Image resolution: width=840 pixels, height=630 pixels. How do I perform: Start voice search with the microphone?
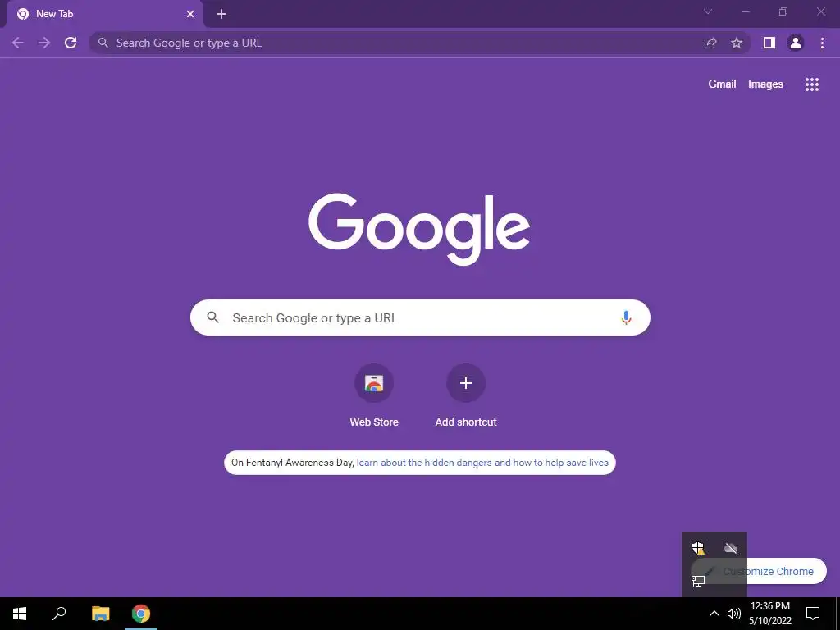click(626, 317)
